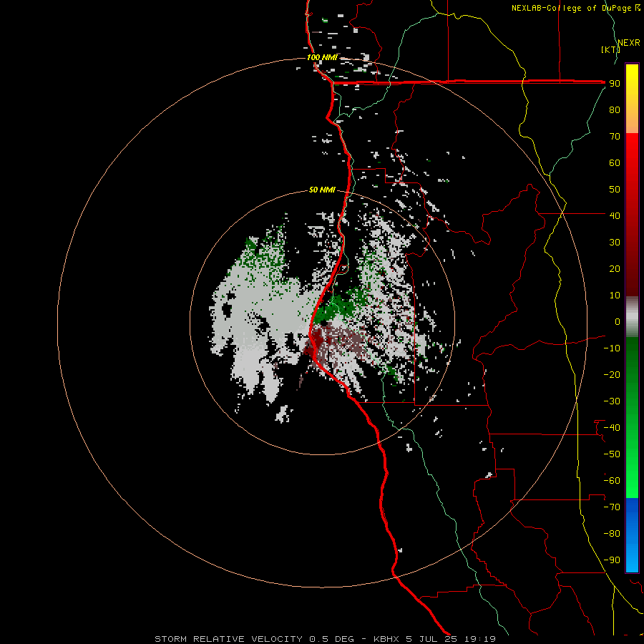The width and height of the screenshot is (644, 644).
Task: Select the positive 60 value on velocity scale
Action: click(x=615, y=163)
